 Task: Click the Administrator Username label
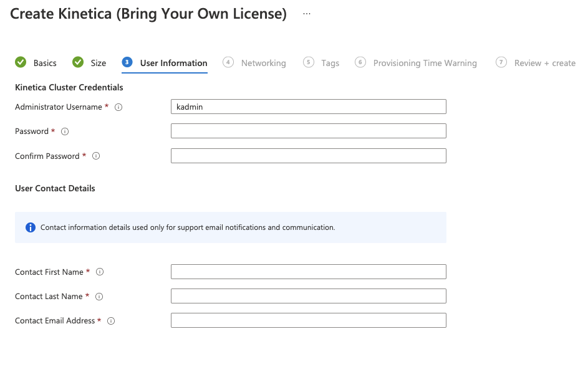pyautogui.click(x=59, y=107)
